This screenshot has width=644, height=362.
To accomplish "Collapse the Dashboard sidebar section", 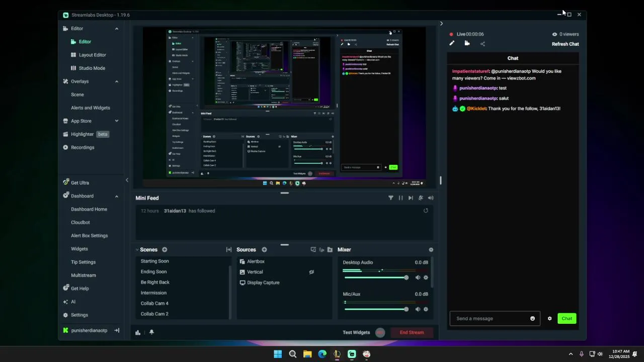I will click(x=117, y=196).
